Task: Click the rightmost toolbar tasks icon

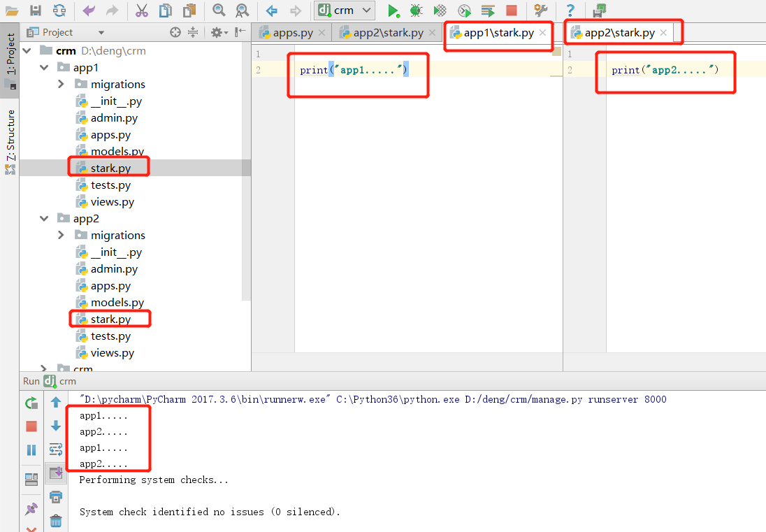Action: click(599, 10)
